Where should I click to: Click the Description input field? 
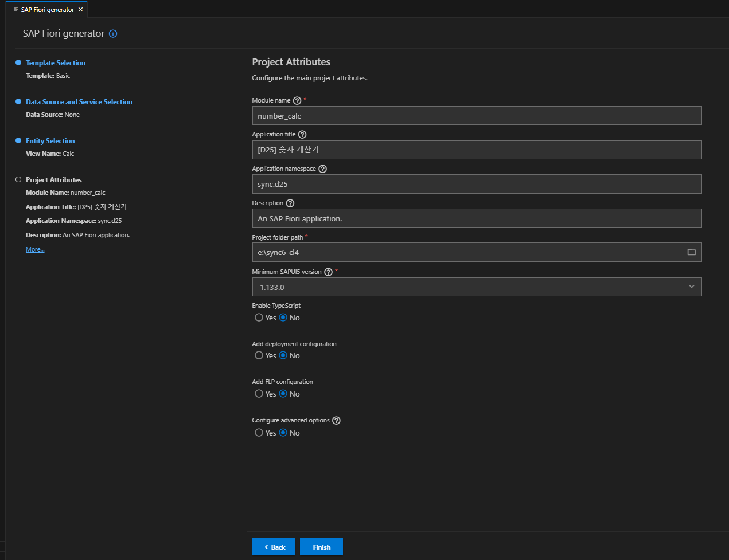pyautogui.click(x=477, y=218)
